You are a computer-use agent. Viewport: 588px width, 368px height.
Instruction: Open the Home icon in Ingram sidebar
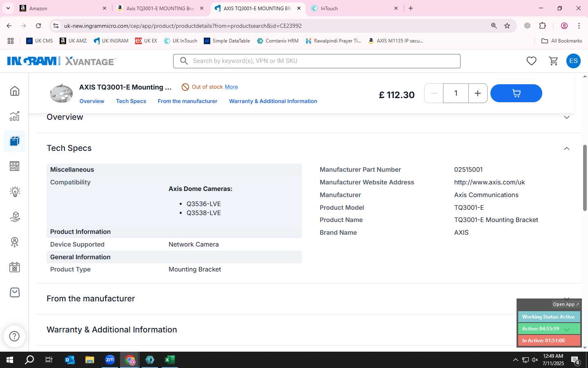point(15,91)
